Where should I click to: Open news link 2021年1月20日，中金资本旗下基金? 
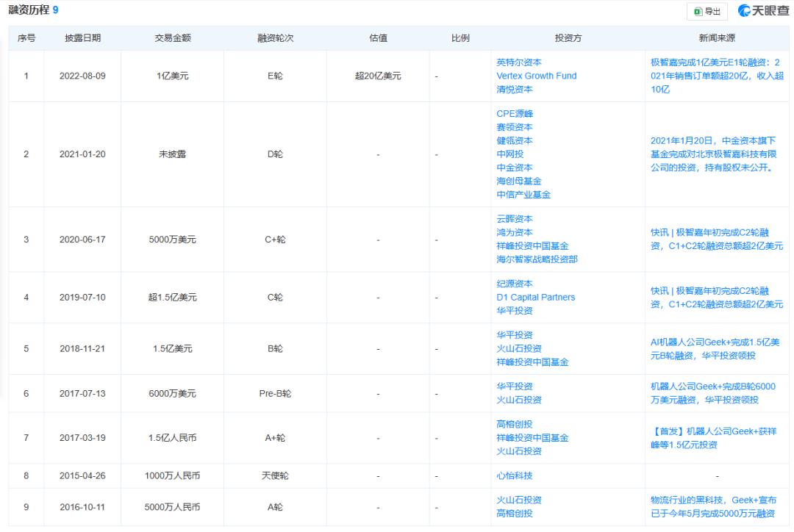713,154
